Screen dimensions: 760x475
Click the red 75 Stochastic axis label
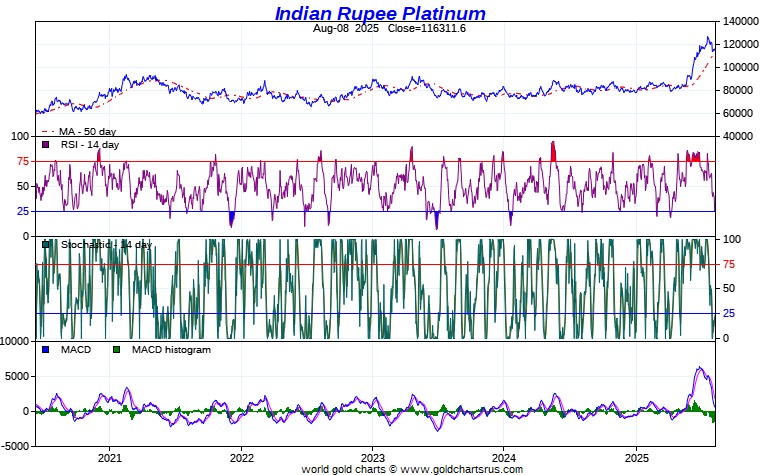(729, 264)
